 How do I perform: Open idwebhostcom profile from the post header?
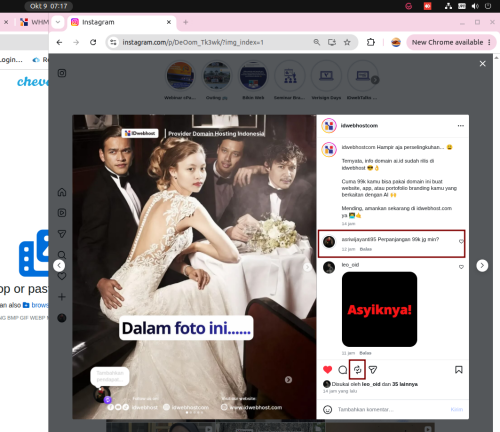pos(359,126)
